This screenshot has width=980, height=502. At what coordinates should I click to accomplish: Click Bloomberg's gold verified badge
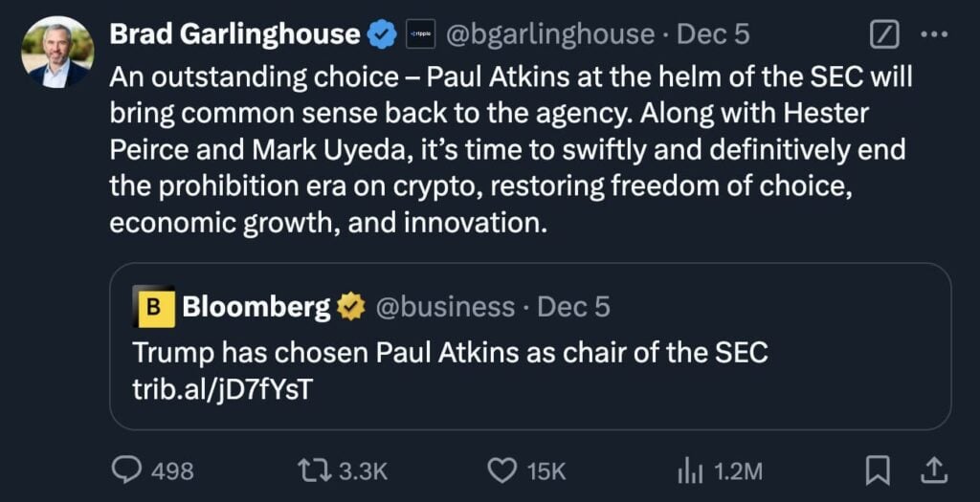(x=351, y=307)
